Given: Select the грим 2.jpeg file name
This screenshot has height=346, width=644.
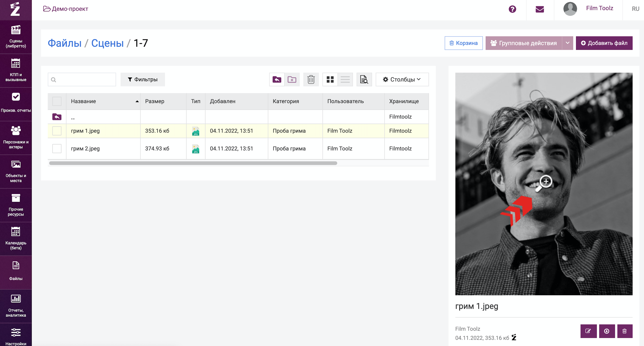Looking at the screenshot, I should (85, 149).
